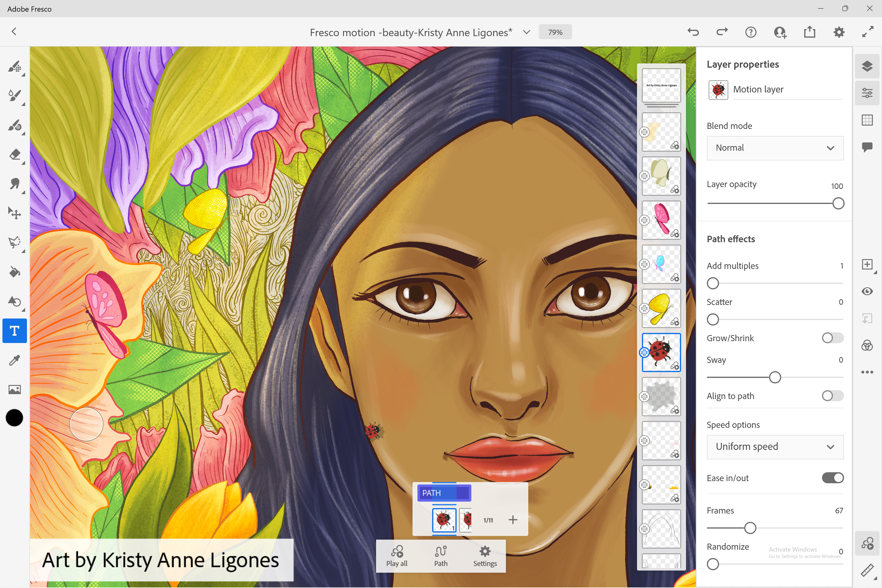Viewport: 882px width, 588px height.
Task: Open the Place image tool
Action: point(15,389)
